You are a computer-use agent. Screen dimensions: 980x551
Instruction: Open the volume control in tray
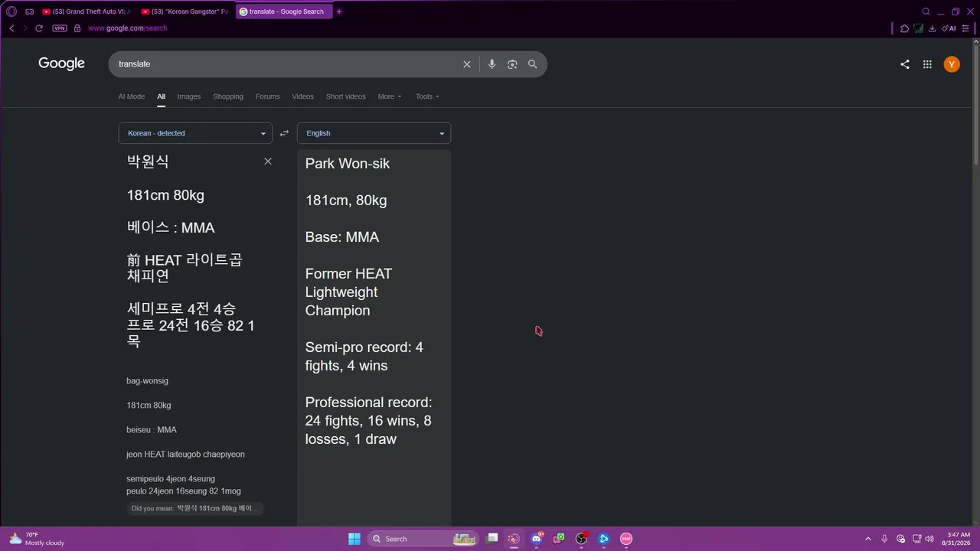[x=929, y=539]
